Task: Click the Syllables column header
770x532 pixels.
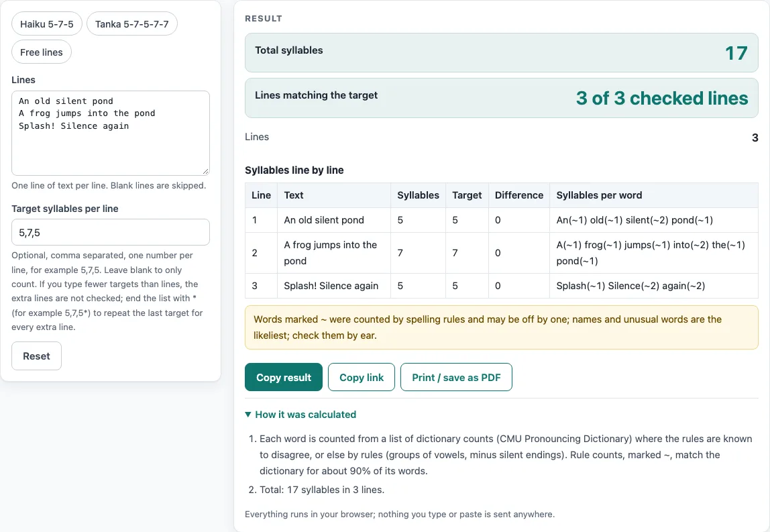Action: (x=418, y=195)
